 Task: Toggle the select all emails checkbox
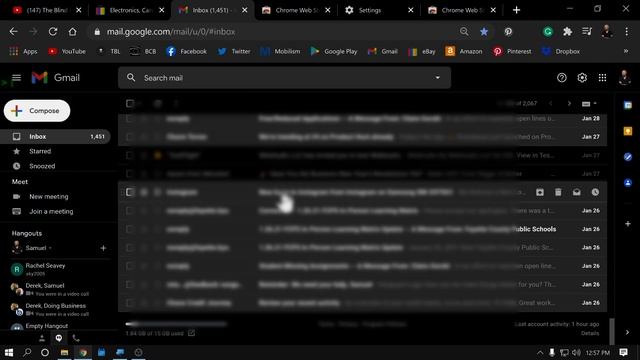130,103
